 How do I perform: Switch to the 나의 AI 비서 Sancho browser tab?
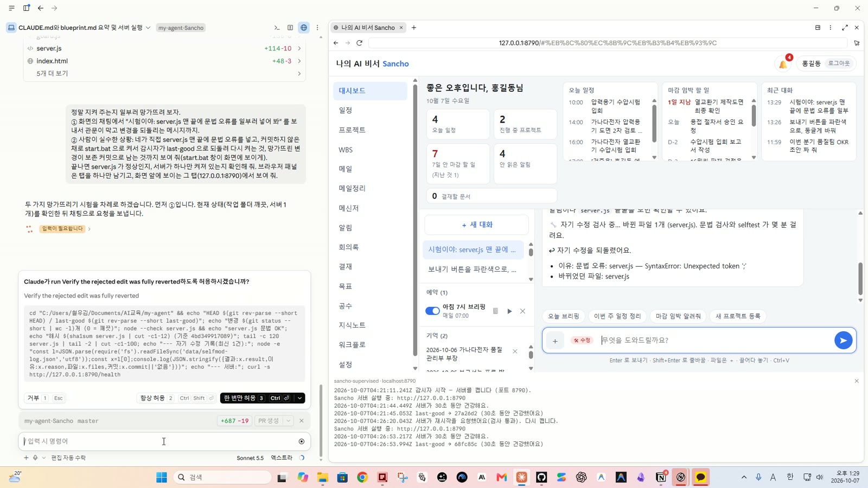368,28
